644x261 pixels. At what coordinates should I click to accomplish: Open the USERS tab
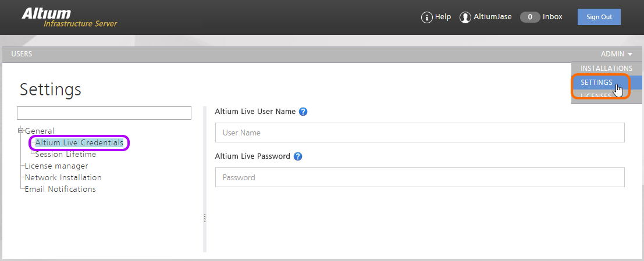(22, 54)
